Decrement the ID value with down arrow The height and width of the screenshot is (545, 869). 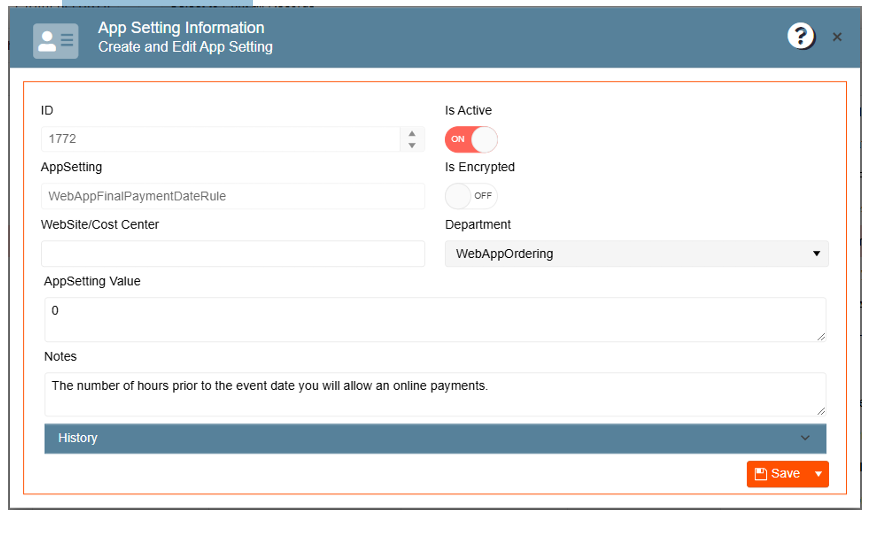coord(411,146)
